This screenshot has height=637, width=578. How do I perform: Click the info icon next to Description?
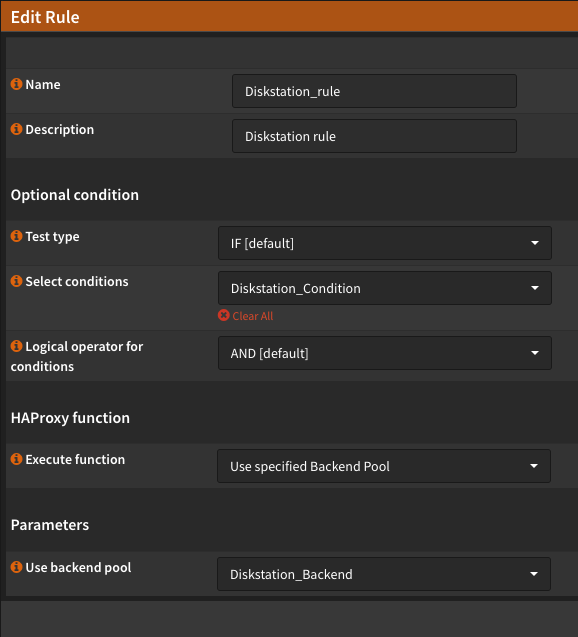pyautogui.click(x=16, y=129)
